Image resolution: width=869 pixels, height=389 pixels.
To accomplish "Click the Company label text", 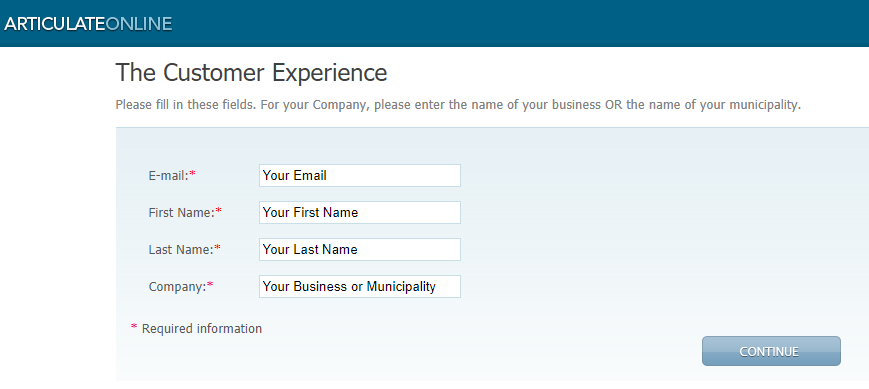I will [x=177, y=287].
